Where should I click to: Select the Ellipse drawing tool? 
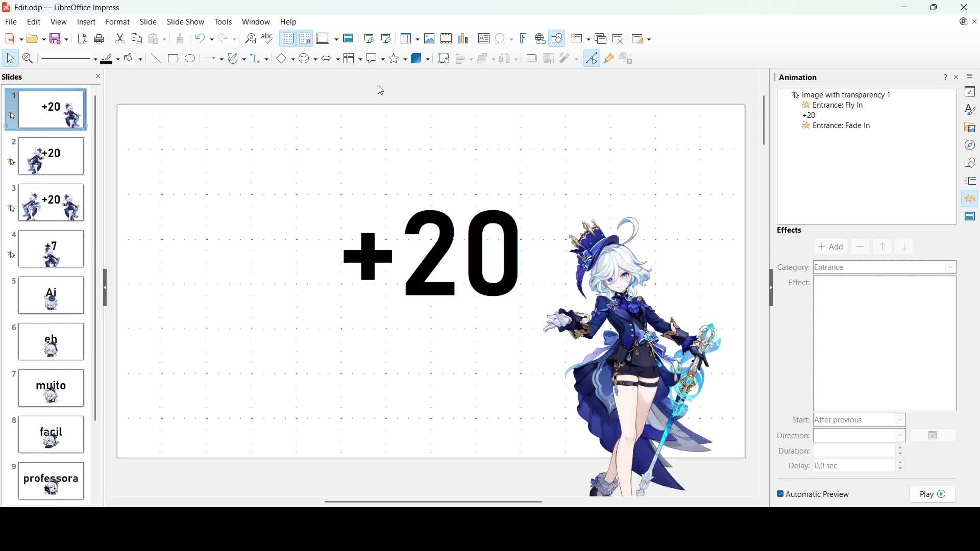pyautogui.click(x=190, y=59)
